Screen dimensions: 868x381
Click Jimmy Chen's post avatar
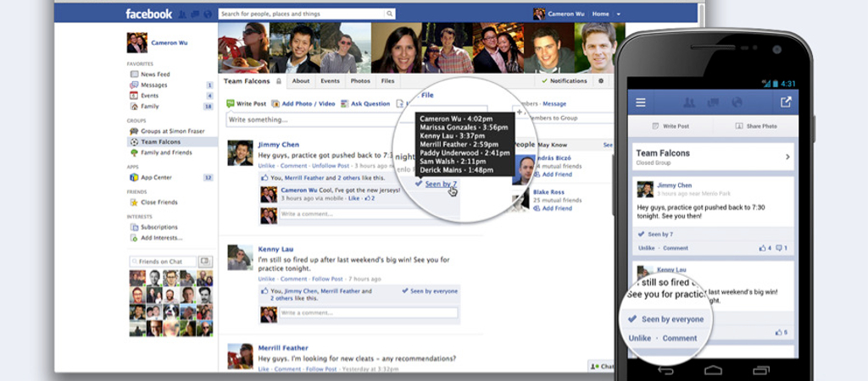240,152
